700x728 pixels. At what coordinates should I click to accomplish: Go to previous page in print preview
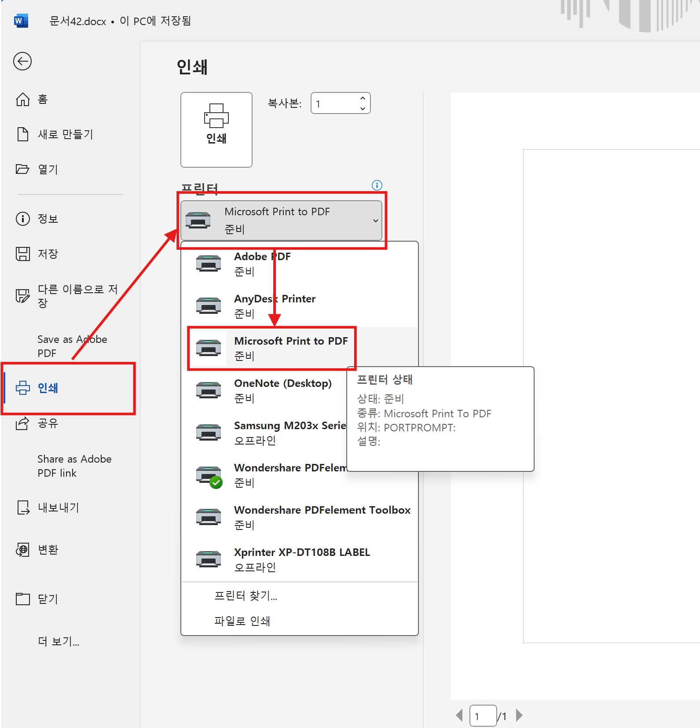[459, 715]
